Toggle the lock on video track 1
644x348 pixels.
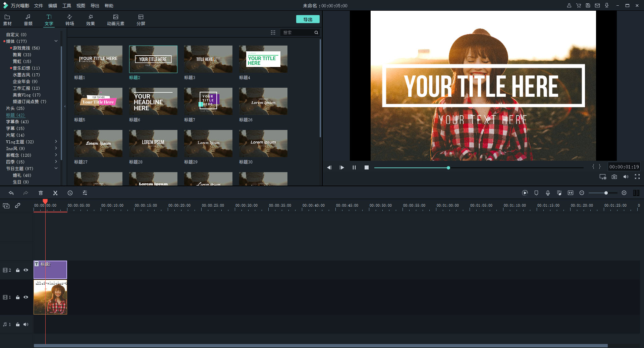pyautogui.click(x=18, y=297)
